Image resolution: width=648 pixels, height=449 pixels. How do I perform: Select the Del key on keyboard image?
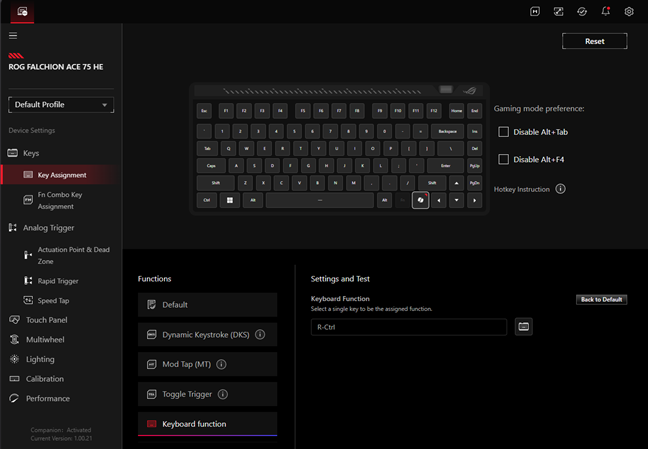(x=474, y=148)
